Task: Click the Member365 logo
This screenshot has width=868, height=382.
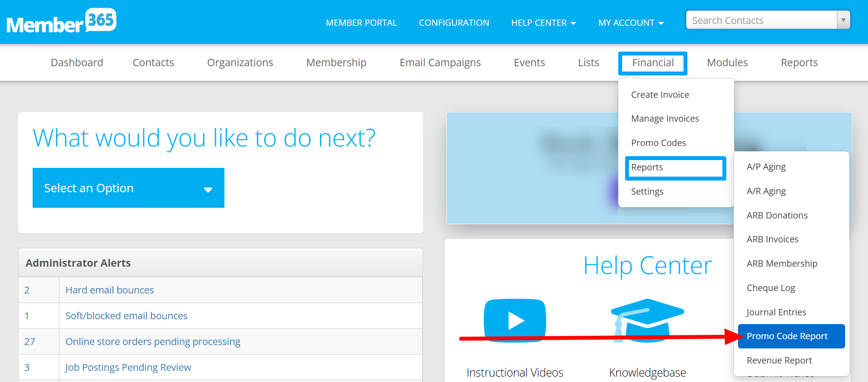Action: (61, 21)
